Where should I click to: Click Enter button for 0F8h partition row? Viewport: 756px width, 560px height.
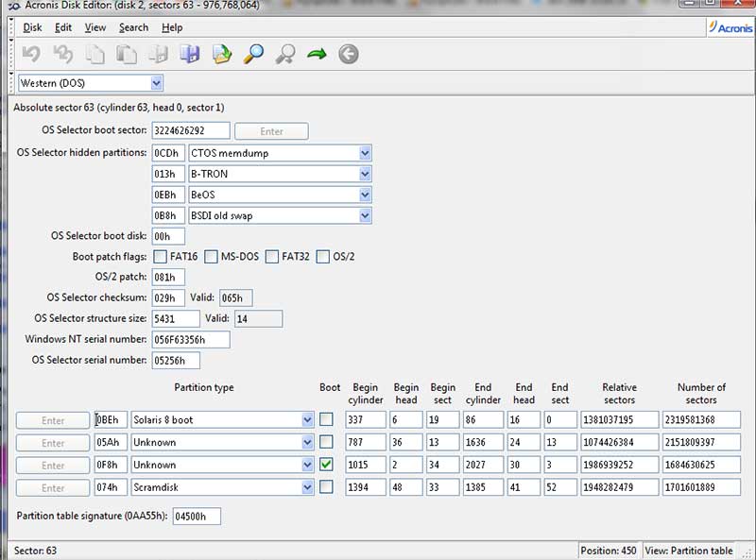click(x=53, y=466)
